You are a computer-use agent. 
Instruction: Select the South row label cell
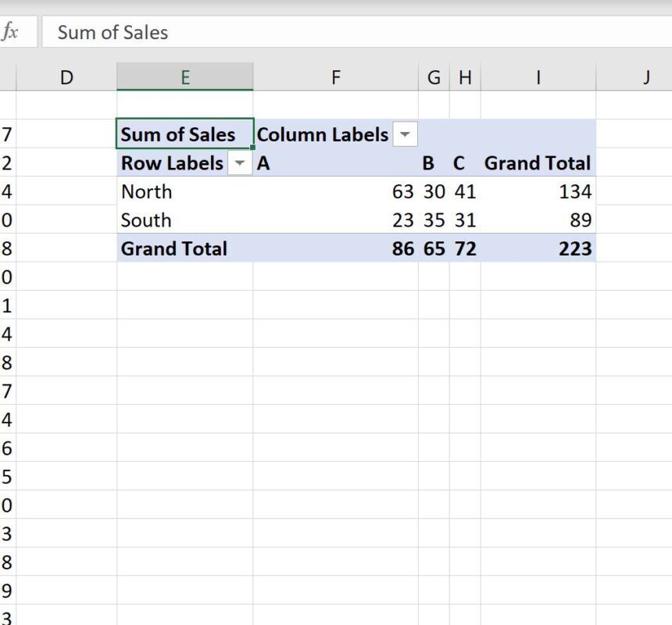tap(184, 220)
